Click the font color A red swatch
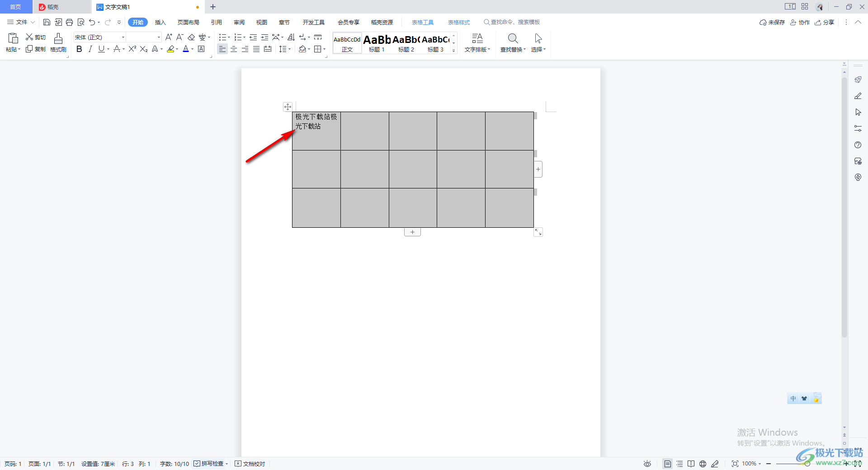Viewport: 868px width, 470px height. (186, 49)
